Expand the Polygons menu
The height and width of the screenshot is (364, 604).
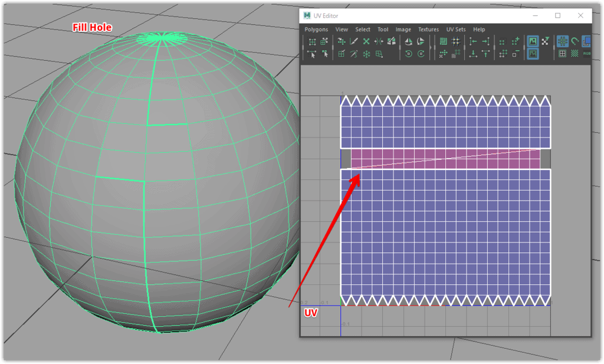316,29
